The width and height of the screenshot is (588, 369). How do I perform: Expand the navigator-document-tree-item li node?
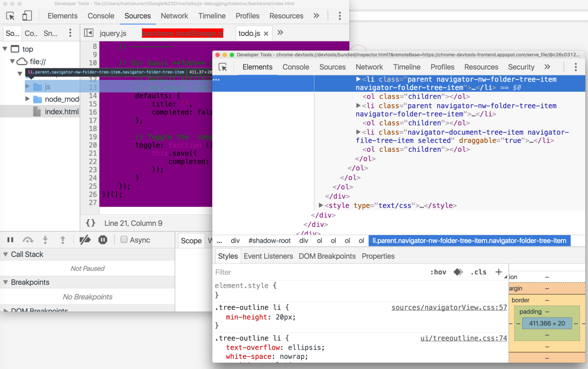coord(358,132)
